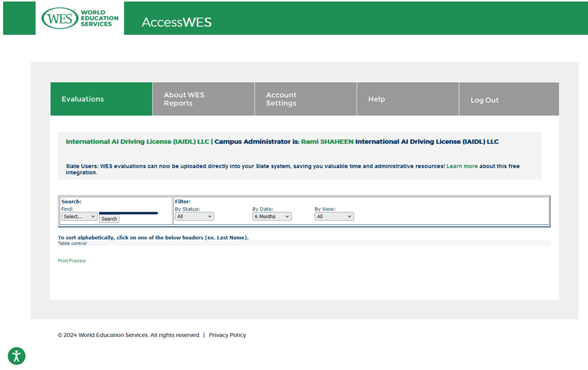Image resolution: width=588 pixels, height=370 pixels.
Task: Go to the Account Settings tab
Action: [305, 99]
